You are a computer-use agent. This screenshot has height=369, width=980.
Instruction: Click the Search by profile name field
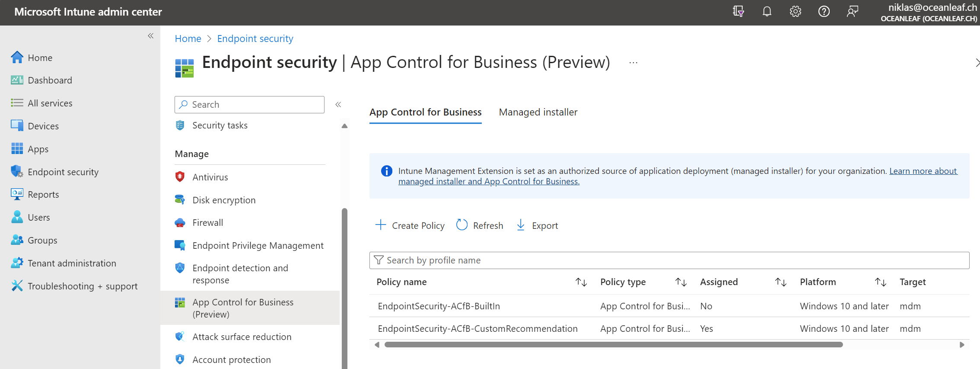pos(669,260)
